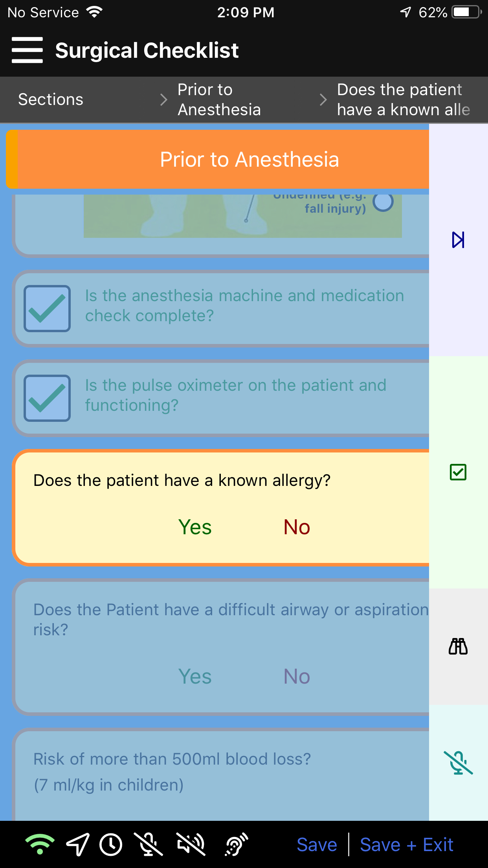Tap the location arrow icon in bottom bar
This screenshot has width=488, height=868.
[77, 844]
